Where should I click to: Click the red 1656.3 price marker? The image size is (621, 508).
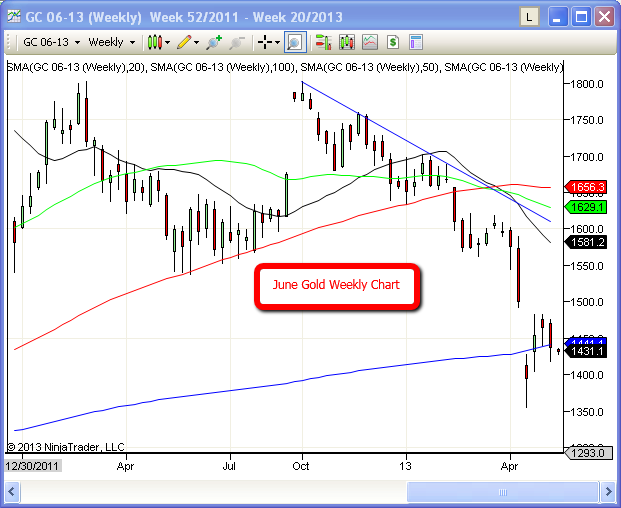585,187
